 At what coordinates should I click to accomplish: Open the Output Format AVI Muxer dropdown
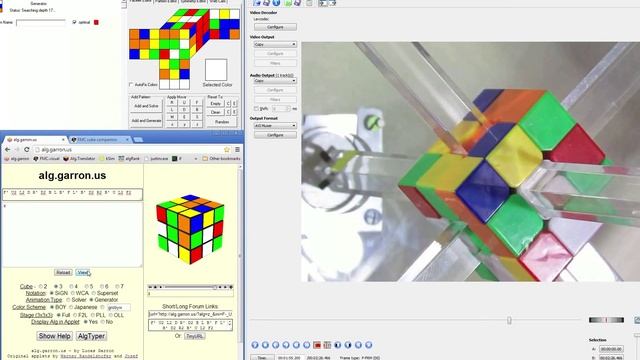(275, 126)
